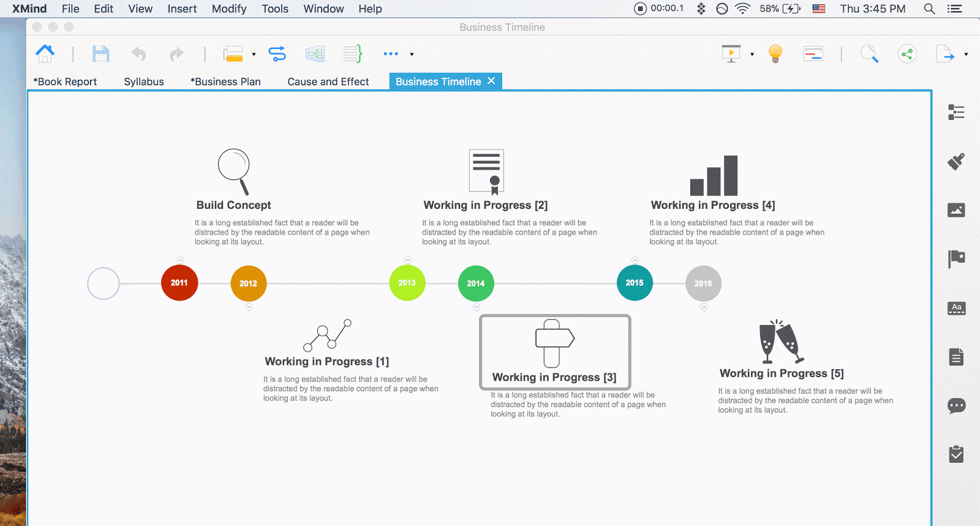This screenshot has height=526, width=980.
Task: Open brainstorming lightbulb icon
Action: 775,54
